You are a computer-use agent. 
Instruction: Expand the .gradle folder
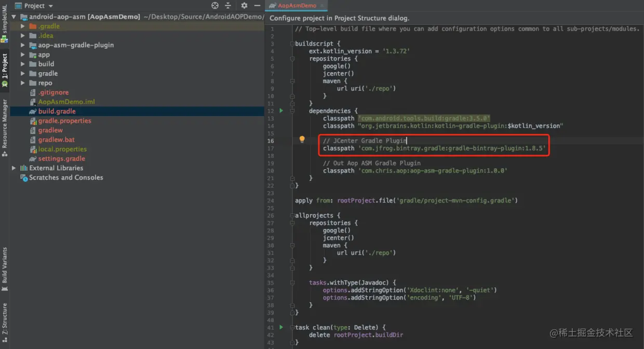point(23,26)
